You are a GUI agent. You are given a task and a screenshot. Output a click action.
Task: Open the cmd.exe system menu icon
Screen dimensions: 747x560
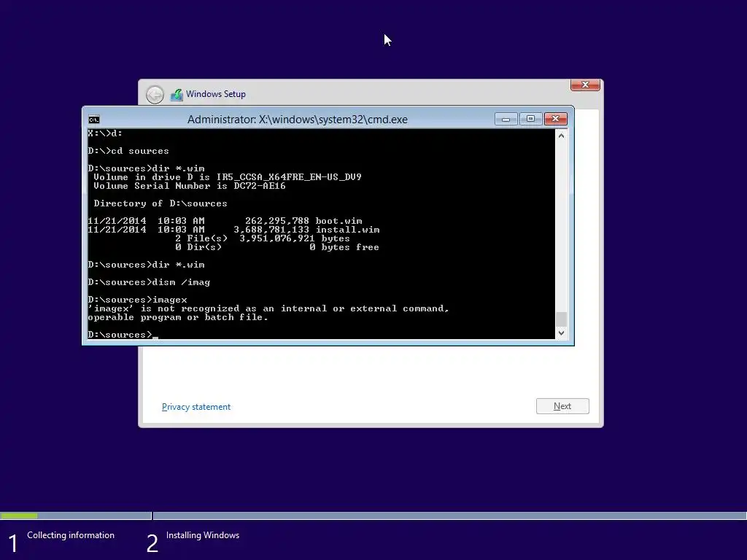coord(94,119)
